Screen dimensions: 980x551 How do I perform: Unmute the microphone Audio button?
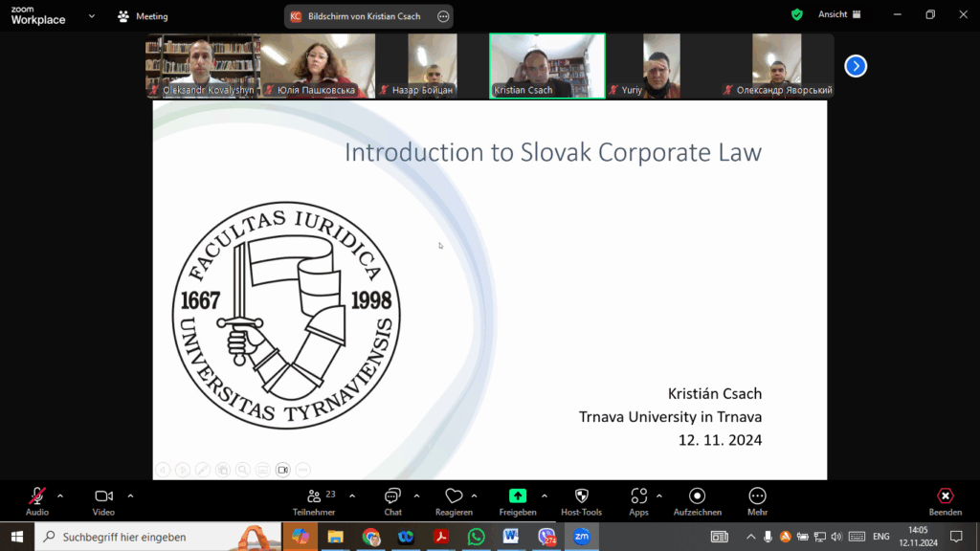tap(37, 501)
